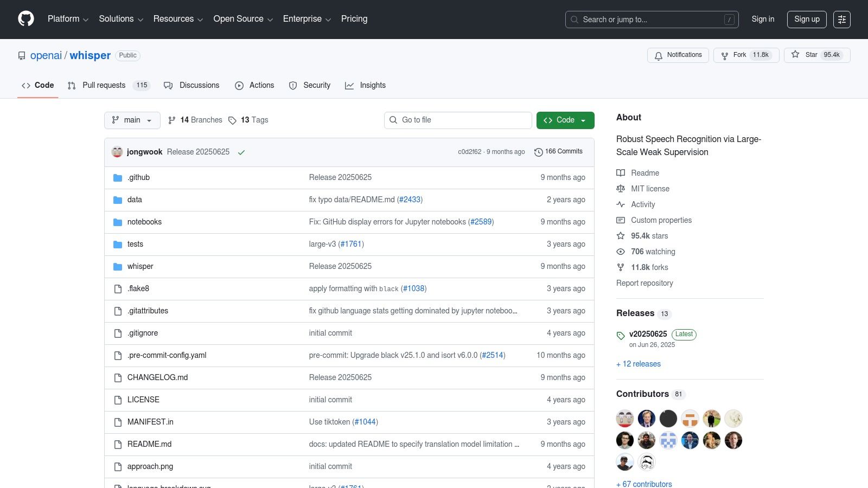Switch to the Actions tab

coord(254,85)
